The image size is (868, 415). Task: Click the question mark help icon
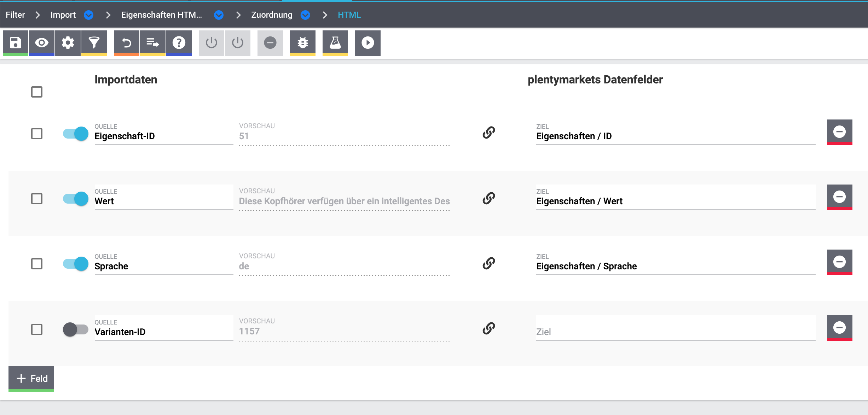pyautogui.click(x=179, y=43)
